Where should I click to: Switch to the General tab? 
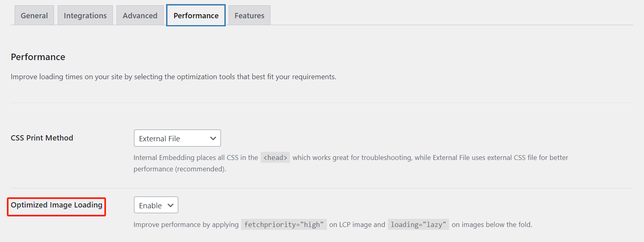click(34, 15)
